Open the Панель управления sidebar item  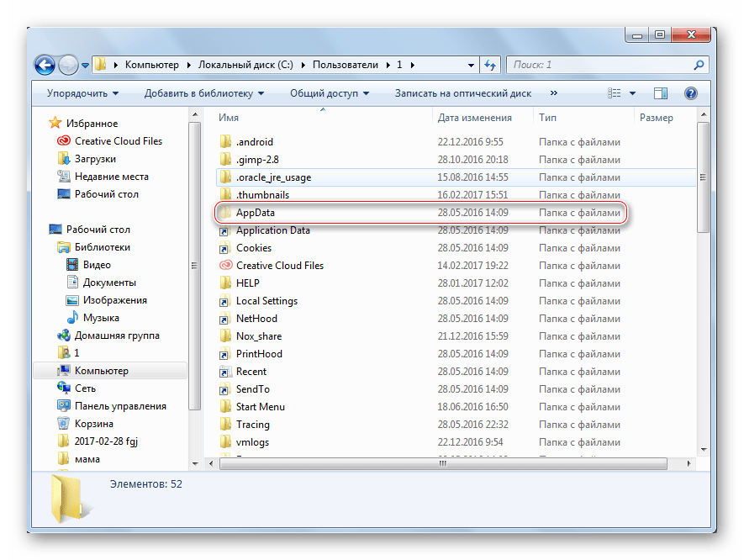(x=119, y=406)
